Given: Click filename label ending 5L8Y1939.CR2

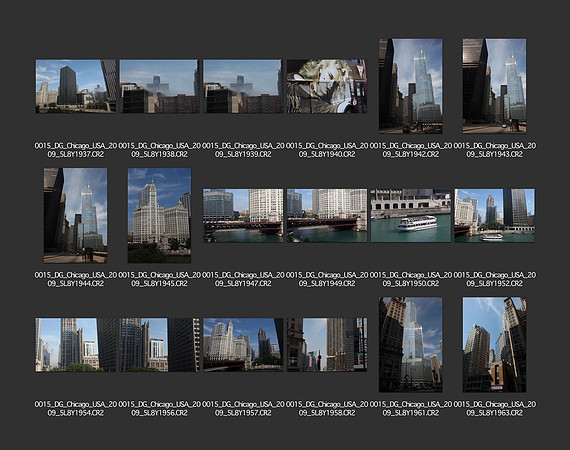Looking at the screenshot, I should coord(243,150).
